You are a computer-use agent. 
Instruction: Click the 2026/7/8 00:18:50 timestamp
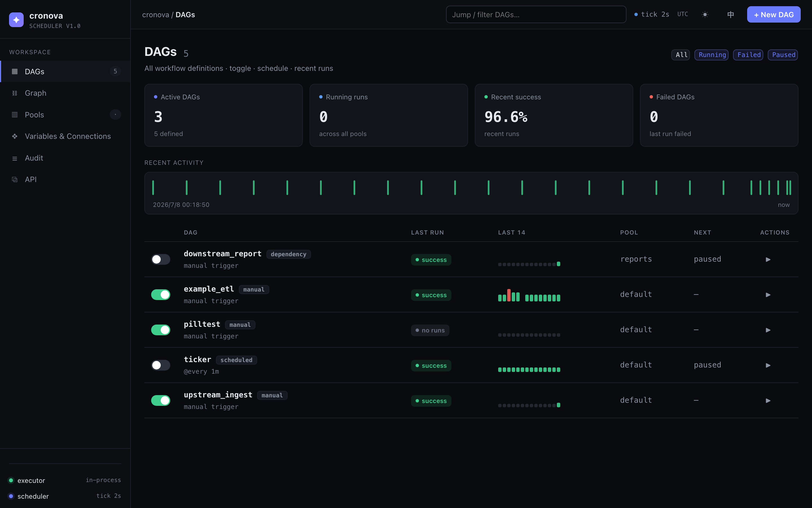(181, 205)
